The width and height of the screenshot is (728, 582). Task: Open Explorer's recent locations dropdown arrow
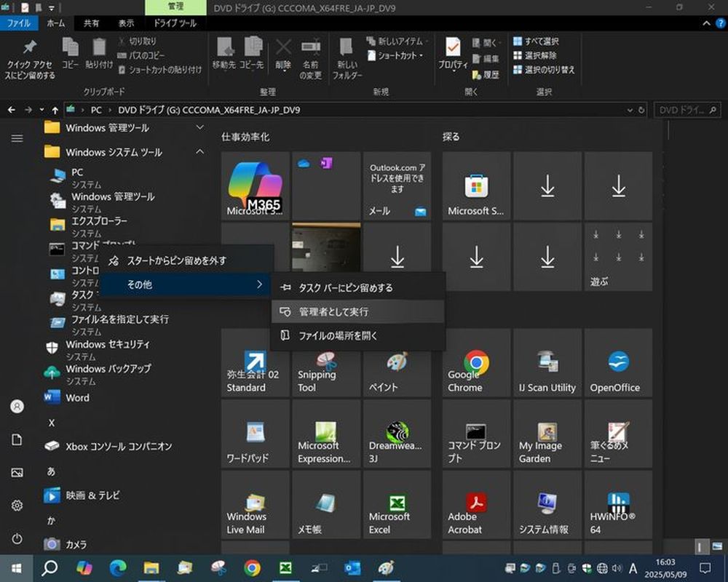click(x=41, y=110)
